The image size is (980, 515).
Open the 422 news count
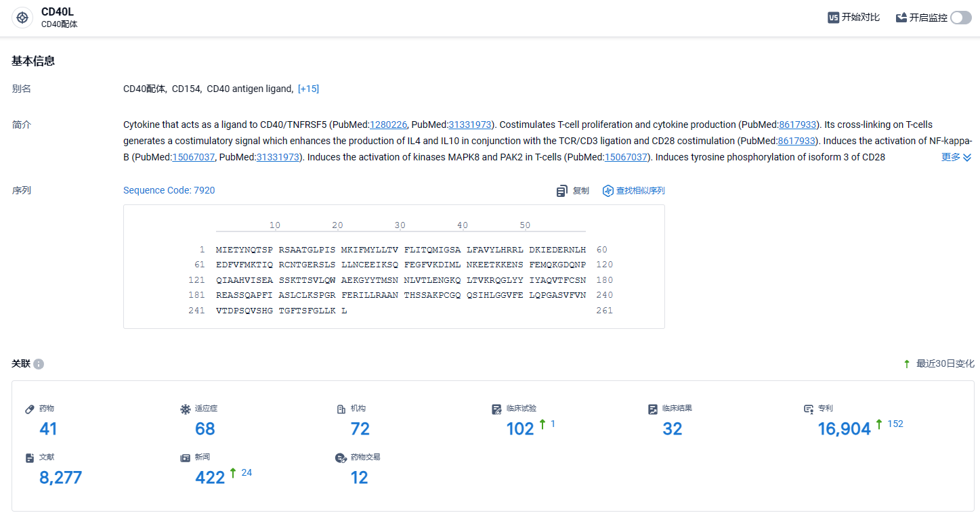point(210,477)
